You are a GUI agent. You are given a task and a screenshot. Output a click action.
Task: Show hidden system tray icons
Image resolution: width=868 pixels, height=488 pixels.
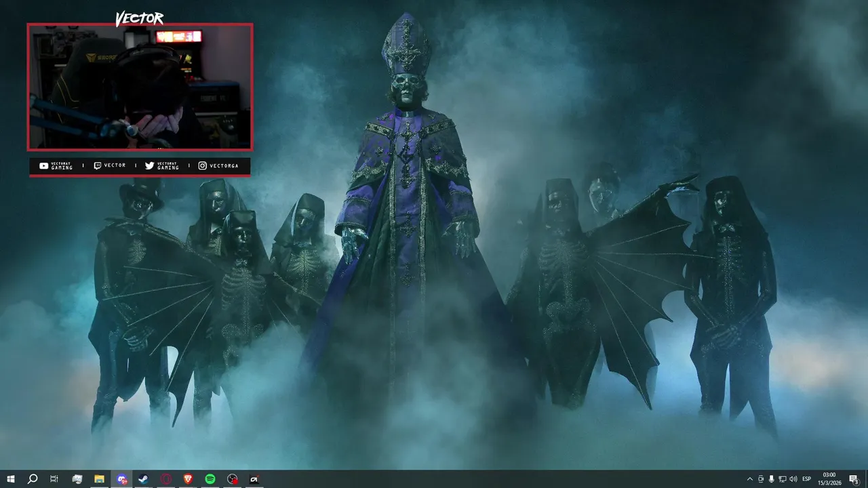tap(749, 479)
